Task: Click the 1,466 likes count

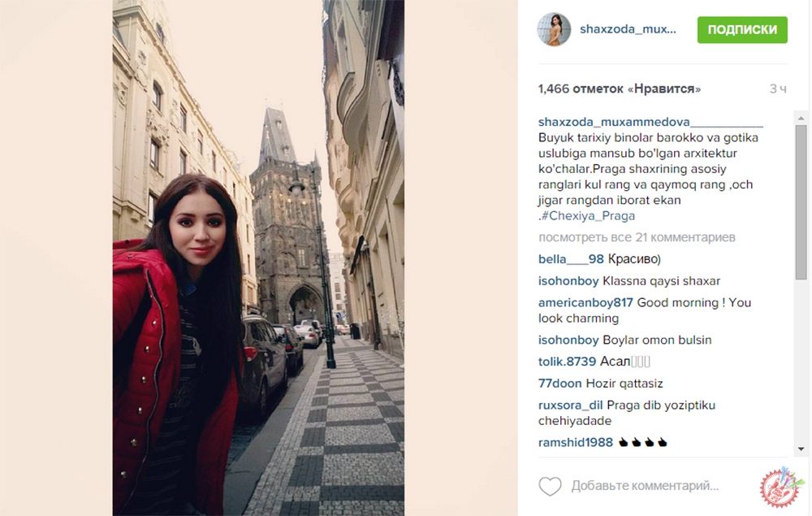Action: coord(620,89)
